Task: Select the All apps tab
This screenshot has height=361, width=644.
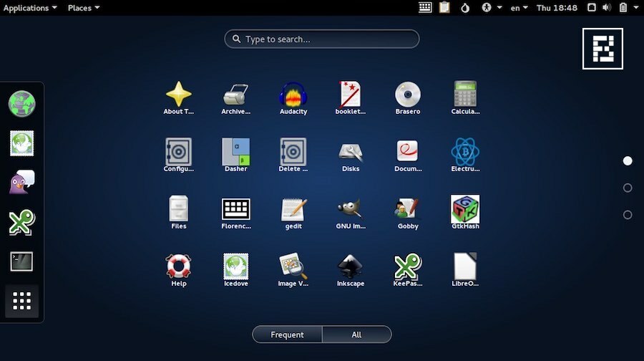Action: 356,334
